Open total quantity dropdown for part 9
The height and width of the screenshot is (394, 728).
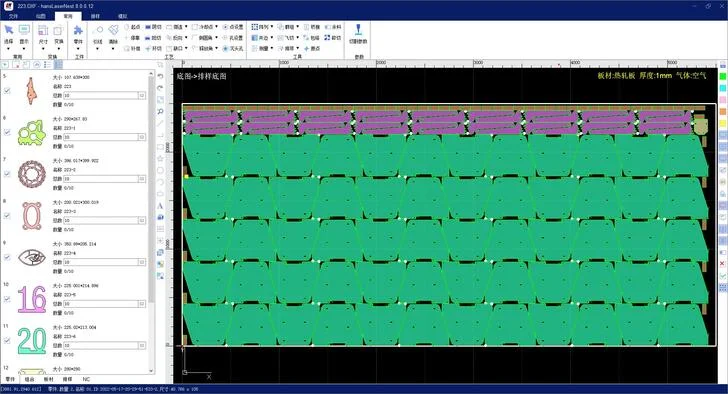pos(142,262)
